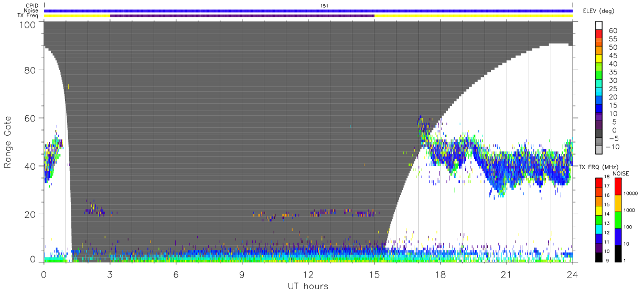The height and width of the screenshot is (297, 644).
Task: Click the yellow segment of the ELEV scale
Action: [598, 59]
